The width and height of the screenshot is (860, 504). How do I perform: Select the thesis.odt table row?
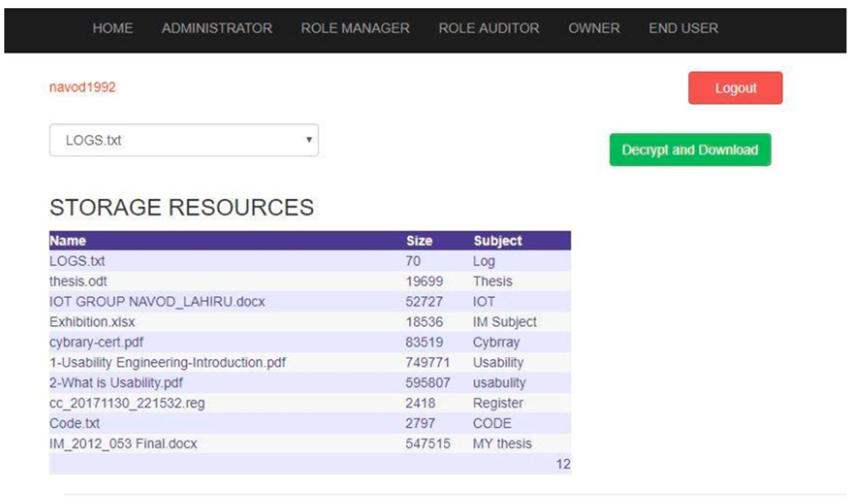click(x=78, y=282)
